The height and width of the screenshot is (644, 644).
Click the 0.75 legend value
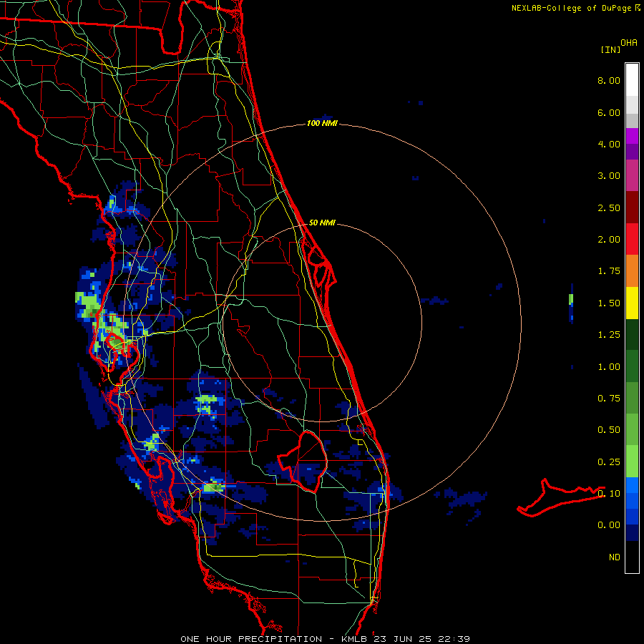(609, 399)
